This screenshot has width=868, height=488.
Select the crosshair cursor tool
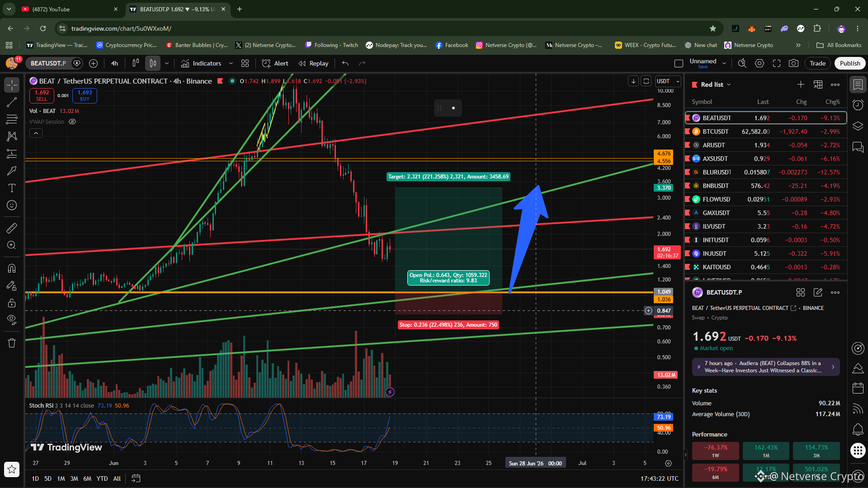[x=12, y=84]
